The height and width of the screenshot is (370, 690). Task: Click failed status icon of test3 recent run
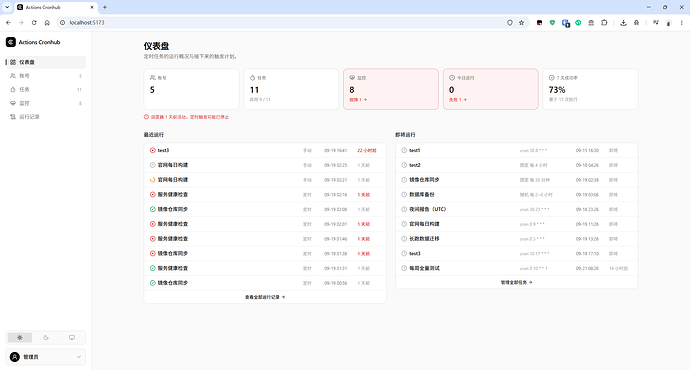pos(153,150)
